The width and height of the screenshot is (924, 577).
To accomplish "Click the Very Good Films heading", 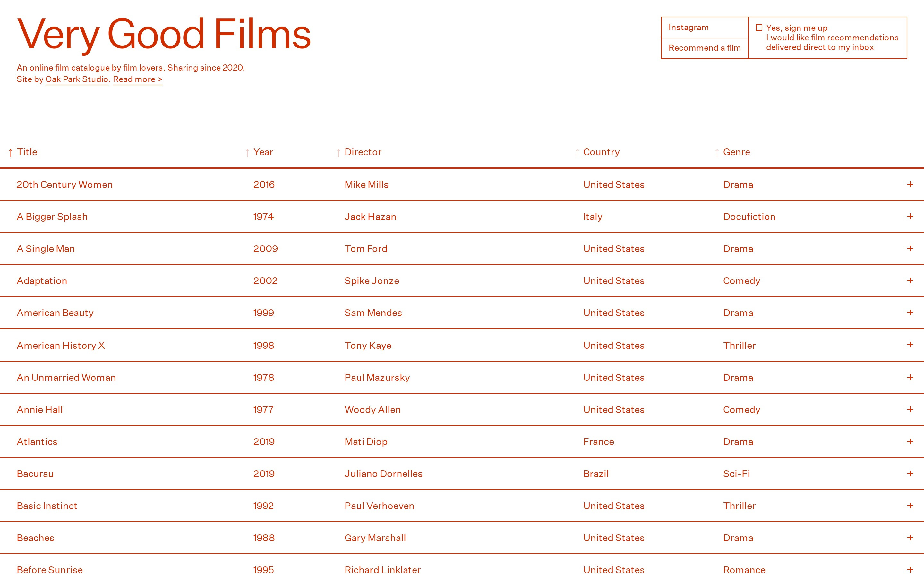I will pos(164,34).
